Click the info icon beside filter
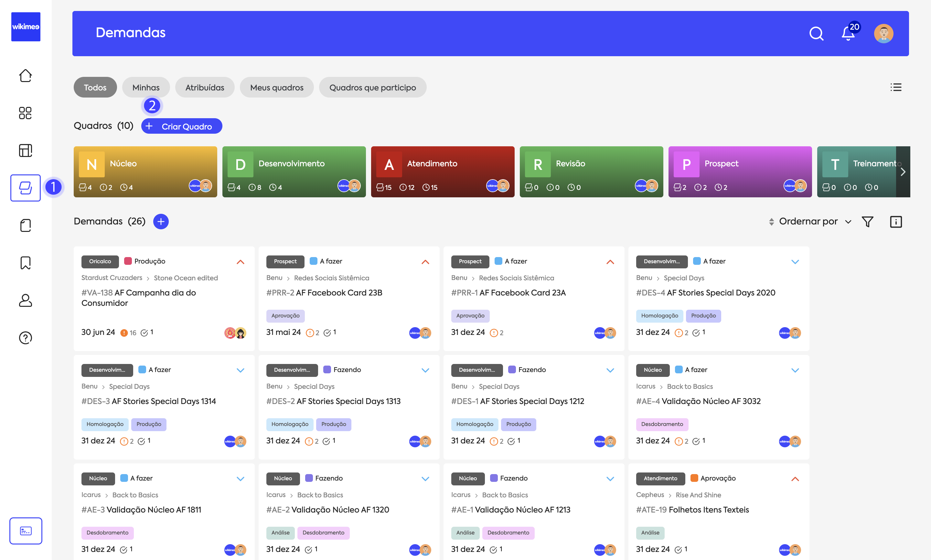 tap(895, 222)
